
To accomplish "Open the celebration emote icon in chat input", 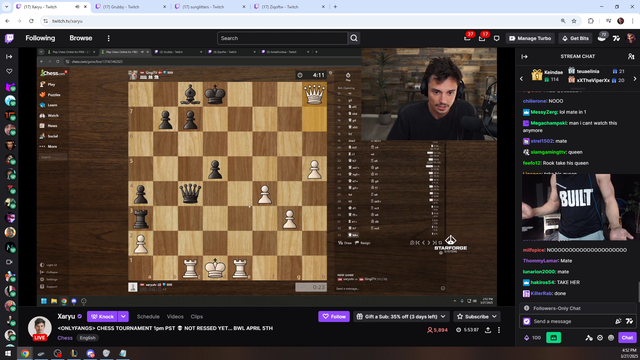I will 618,321.
